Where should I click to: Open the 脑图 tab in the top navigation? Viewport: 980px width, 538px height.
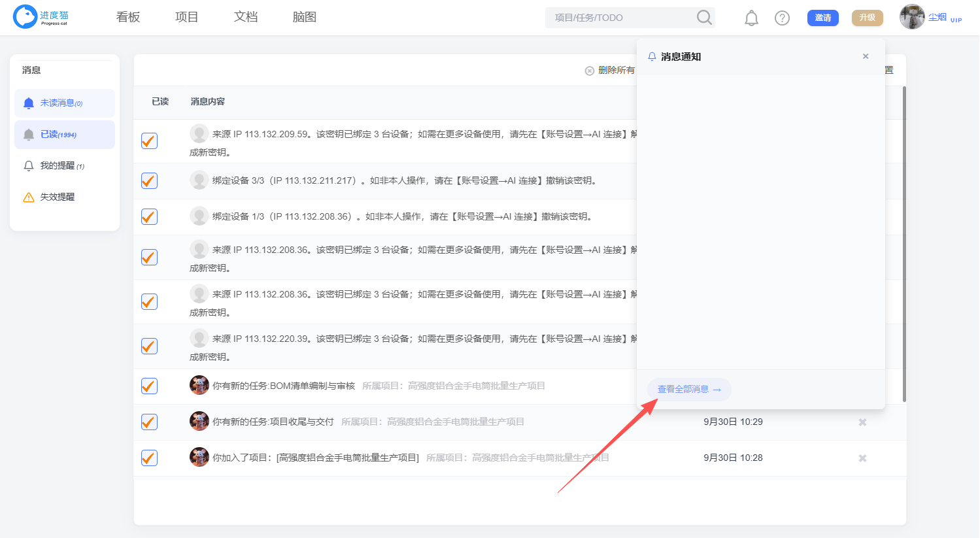305,17
